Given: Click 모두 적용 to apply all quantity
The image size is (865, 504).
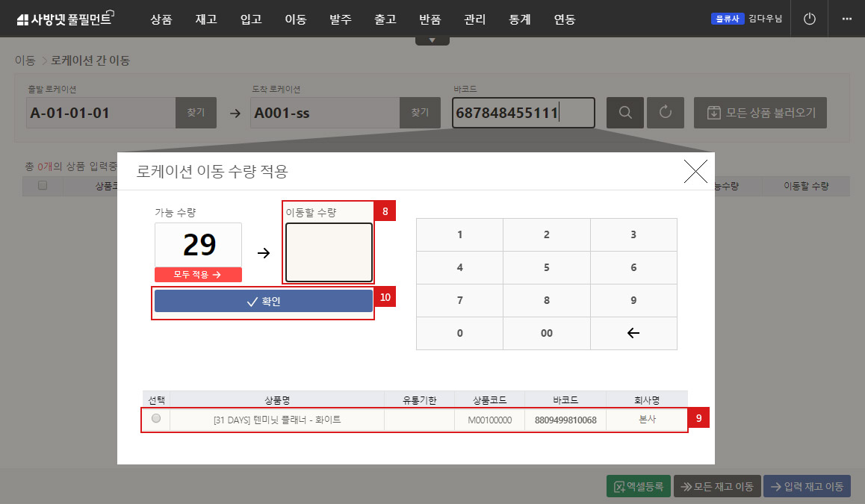Looking at the screenshot, I should point(197,274).
